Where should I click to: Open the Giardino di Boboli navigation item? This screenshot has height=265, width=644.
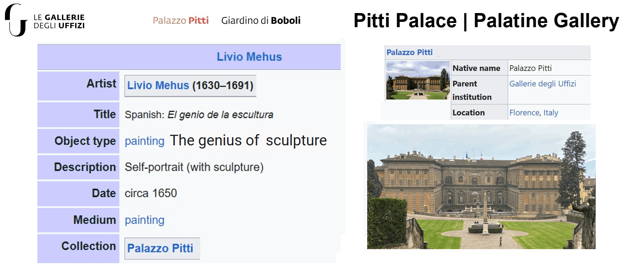[261, 20]
